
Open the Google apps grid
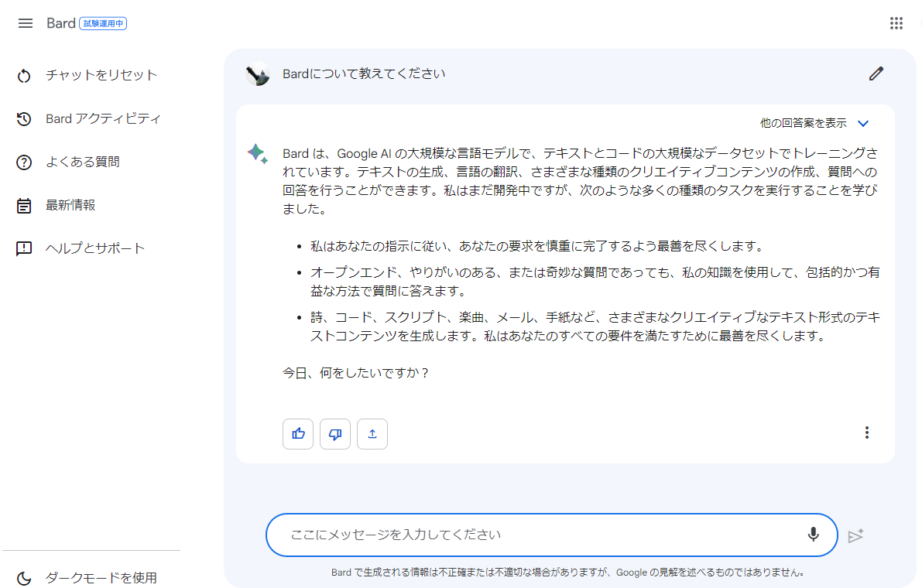pyautogui.click(x=896, y=23)
